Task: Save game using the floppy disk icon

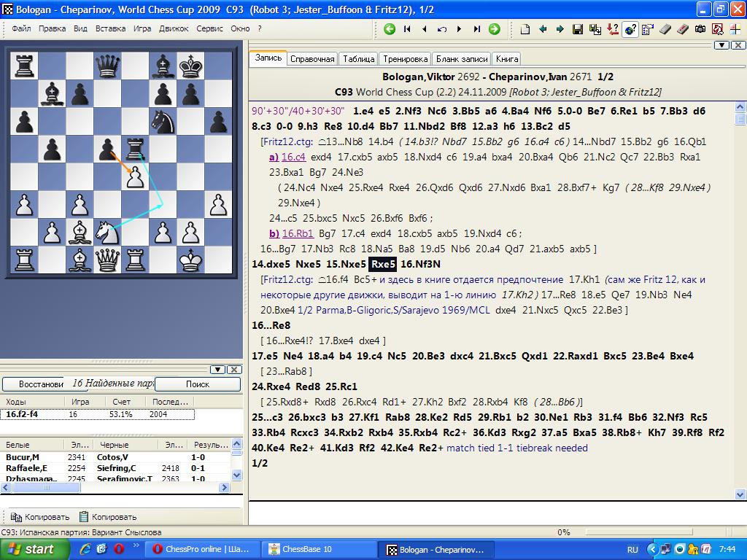Action: tap(578, 29)
